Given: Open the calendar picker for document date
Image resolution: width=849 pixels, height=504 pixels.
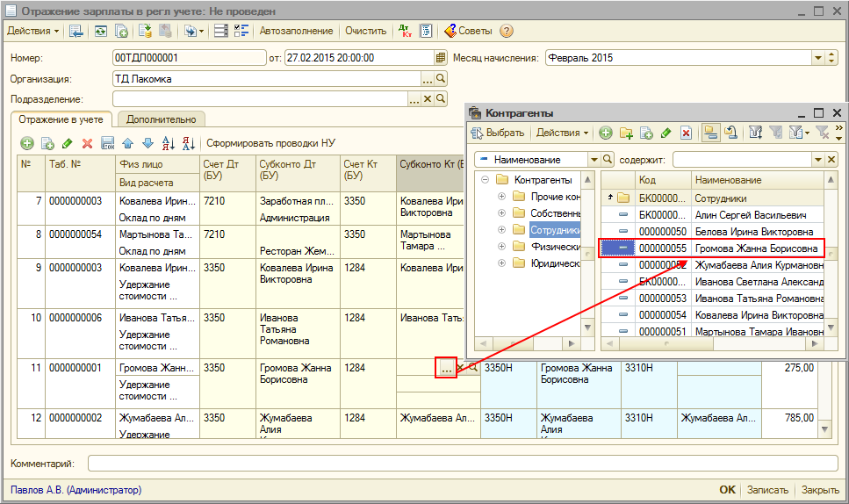Looking at the screenshot, I should [441, 58].
